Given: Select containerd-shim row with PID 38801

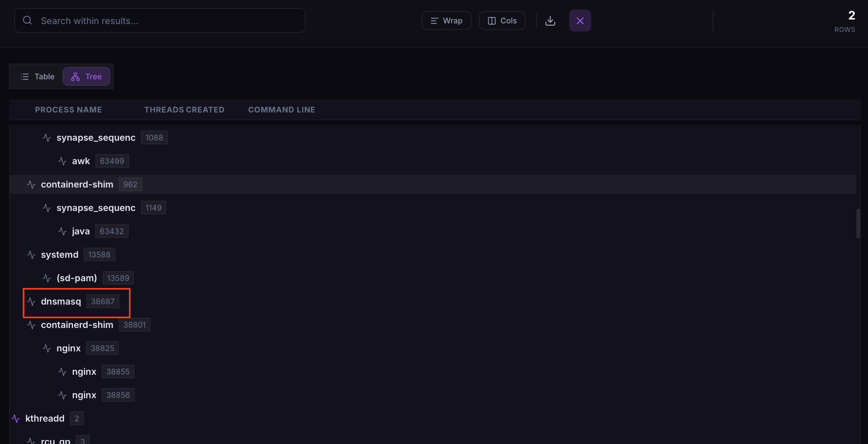Looking at the screenshot, I should [x=77, y=325].
